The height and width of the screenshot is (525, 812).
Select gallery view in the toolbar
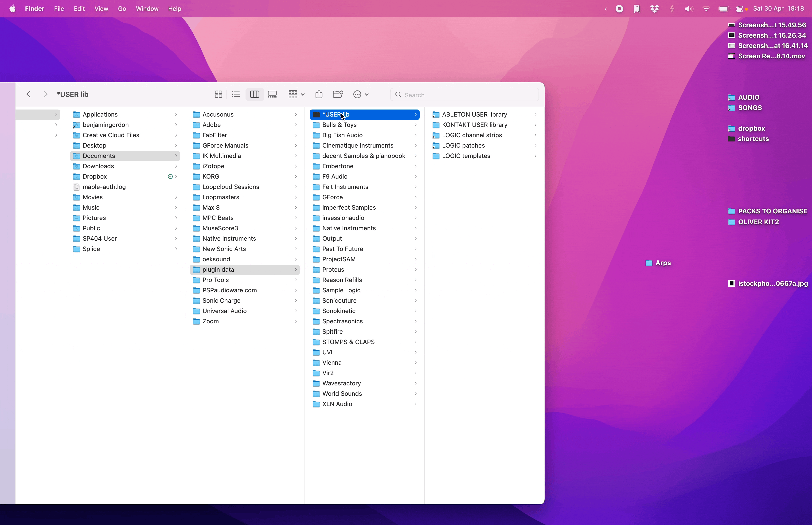pos(272,94)
